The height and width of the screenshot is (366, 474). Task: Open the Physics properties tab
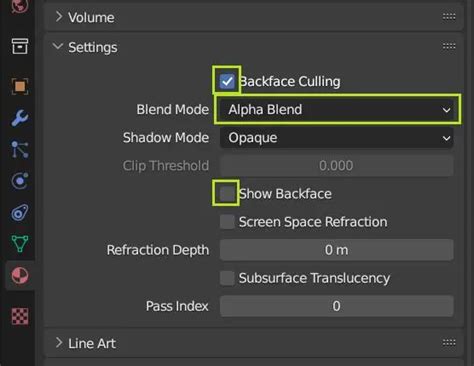pyautogui.click(x=20, y=181)
